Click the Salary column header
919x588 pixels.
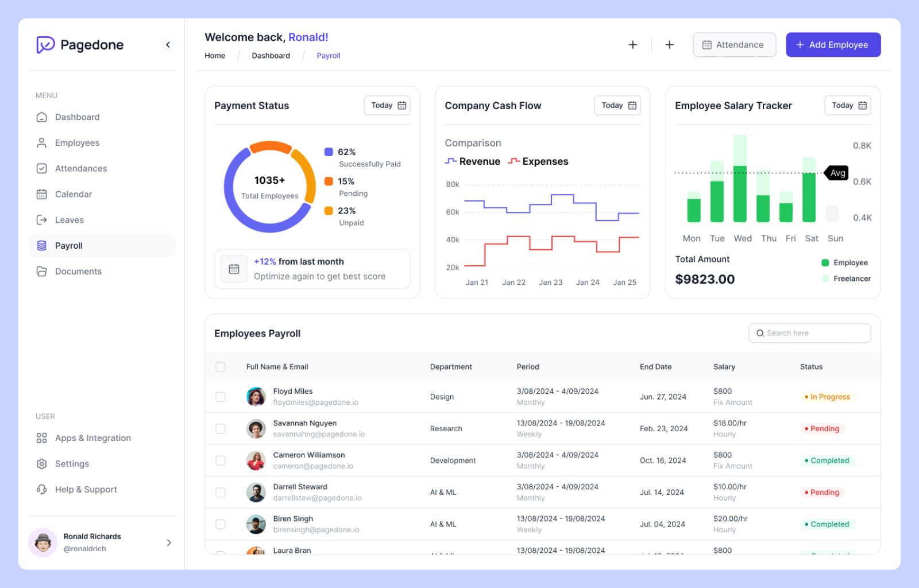(724, 367)
